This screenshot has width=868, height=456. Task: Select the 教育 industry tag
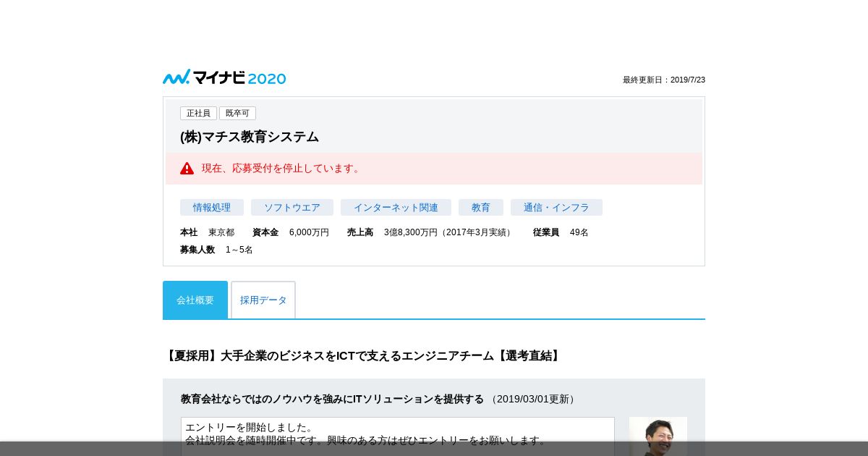[x=481, y=208]
